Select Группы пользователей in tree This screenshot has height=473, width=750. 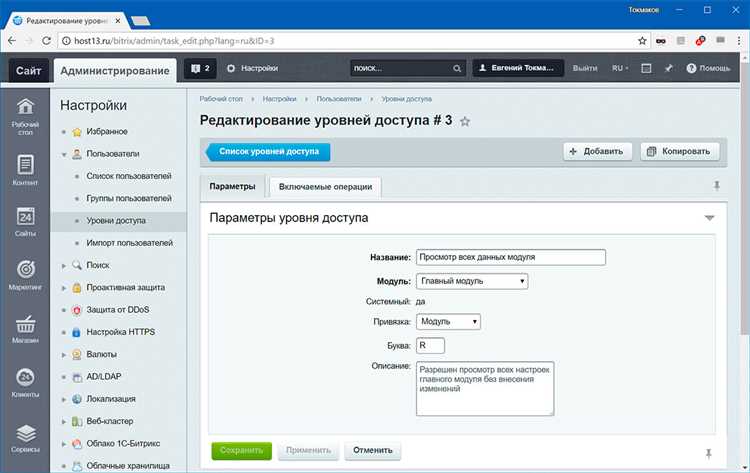[x=129, y=198]
